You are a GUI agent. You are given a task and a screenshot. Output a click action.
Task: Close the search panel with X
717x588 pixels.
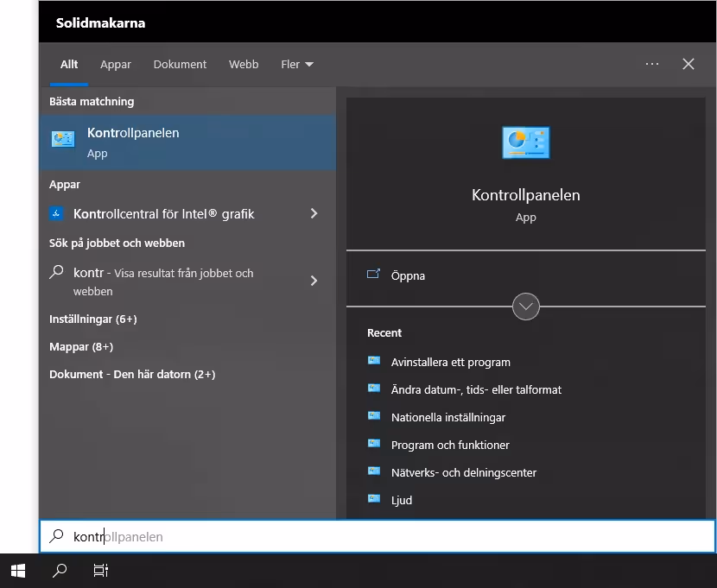[688, 64]
